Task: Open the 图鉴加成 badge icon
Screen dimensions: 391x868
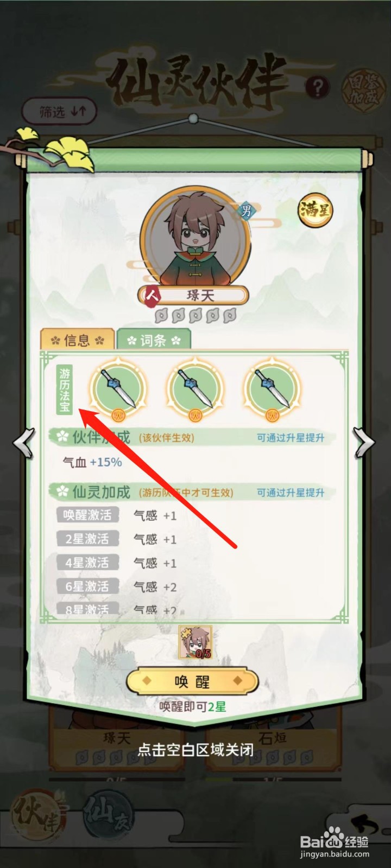Action: [x=363, y=88]
